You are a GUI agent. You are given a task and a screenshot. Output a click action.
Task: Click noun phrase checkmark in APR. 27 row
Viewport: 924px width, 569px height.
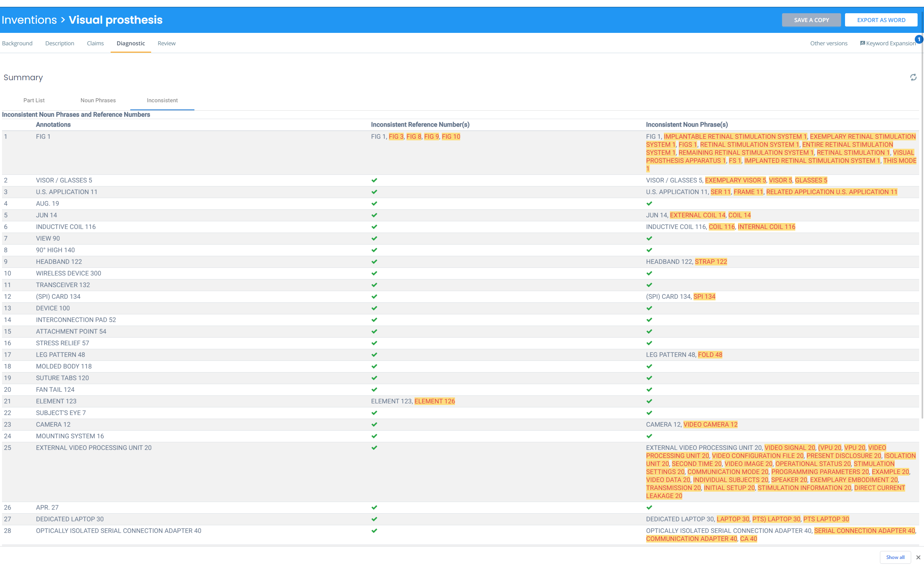click(649, 507)
